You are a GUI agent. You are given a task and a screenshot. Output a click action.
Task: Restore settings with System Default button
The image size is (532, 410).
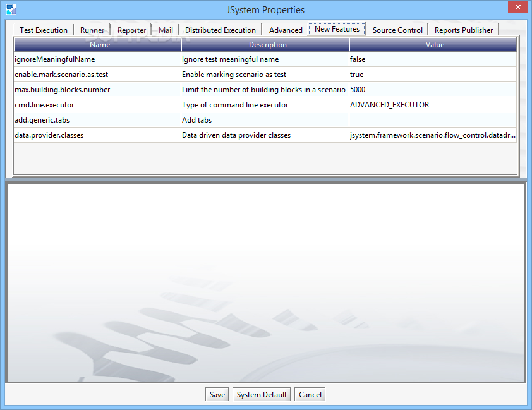pos(262,394)
